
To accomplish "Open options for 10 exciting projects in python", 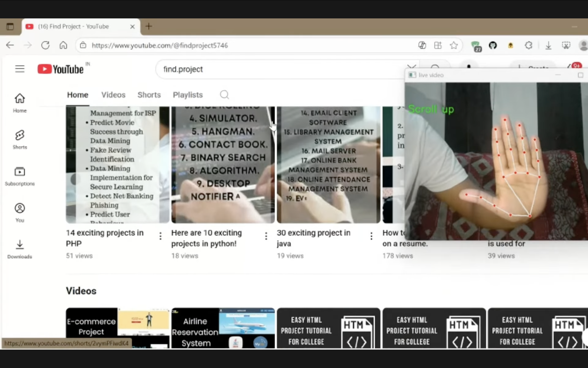I will 266,236.
